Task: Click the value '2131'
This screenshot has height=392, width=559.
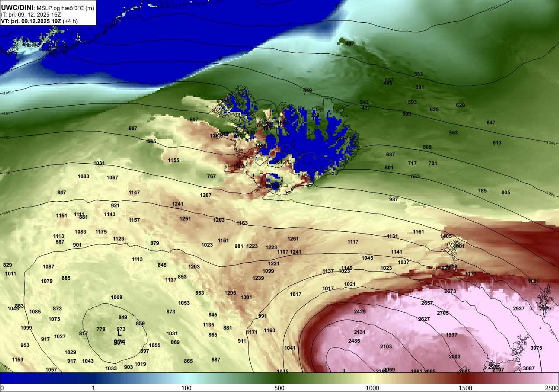Action: point(360,332)
